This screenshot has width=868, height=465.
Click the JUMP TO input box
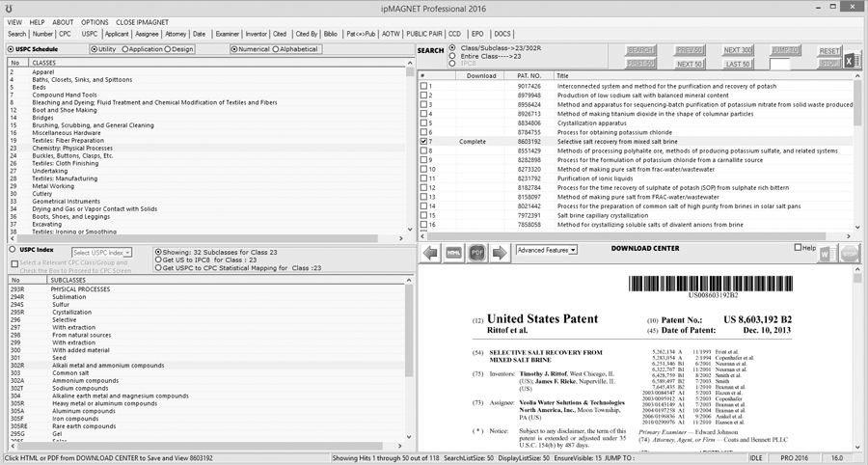click(x=779, y=65)
